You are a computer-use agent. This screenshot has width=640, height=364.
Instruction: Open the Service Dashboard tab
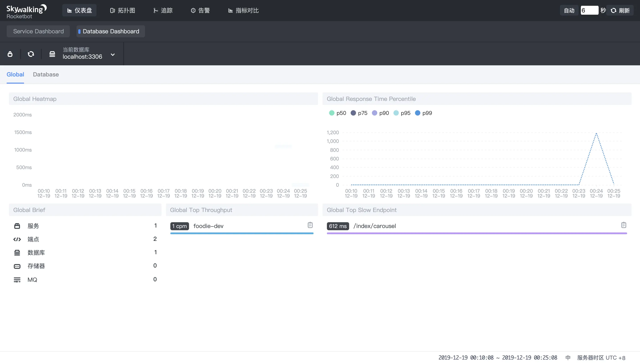38,31
